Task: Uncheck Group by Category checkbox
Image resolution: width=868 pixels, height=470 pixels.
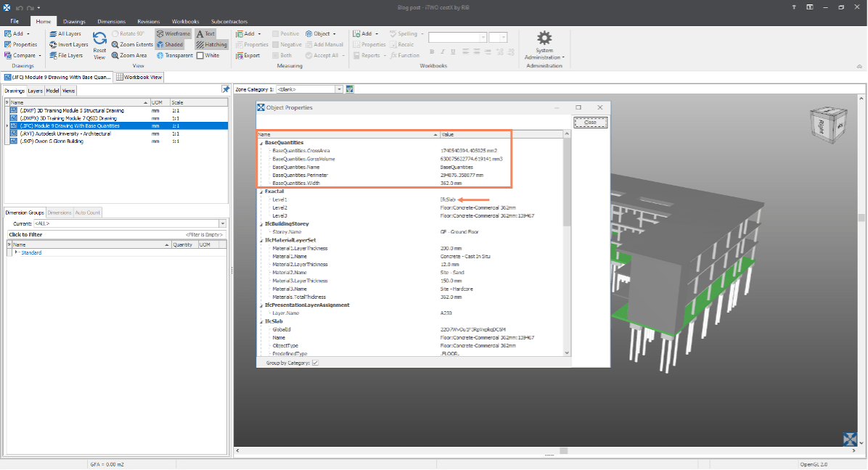Action: (x=315, y=363)
